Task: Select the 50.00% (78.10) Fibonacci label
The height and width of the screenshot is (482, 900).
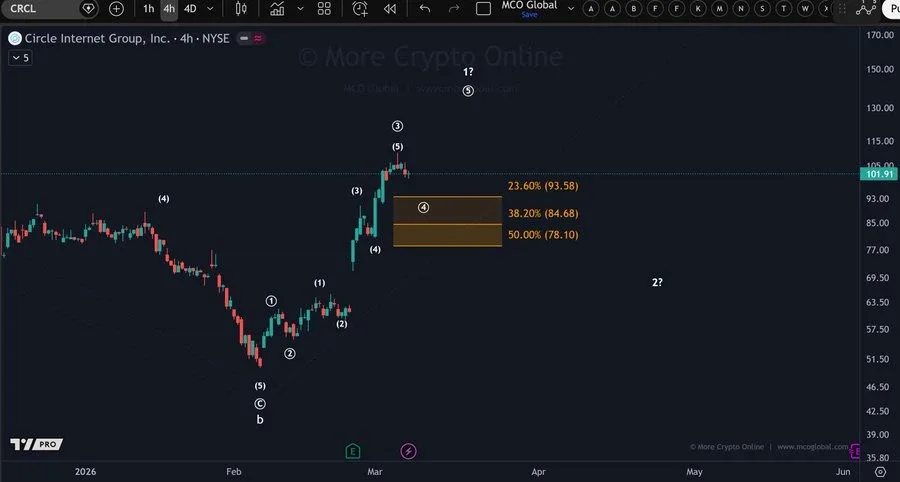Action: click(543, 235)
